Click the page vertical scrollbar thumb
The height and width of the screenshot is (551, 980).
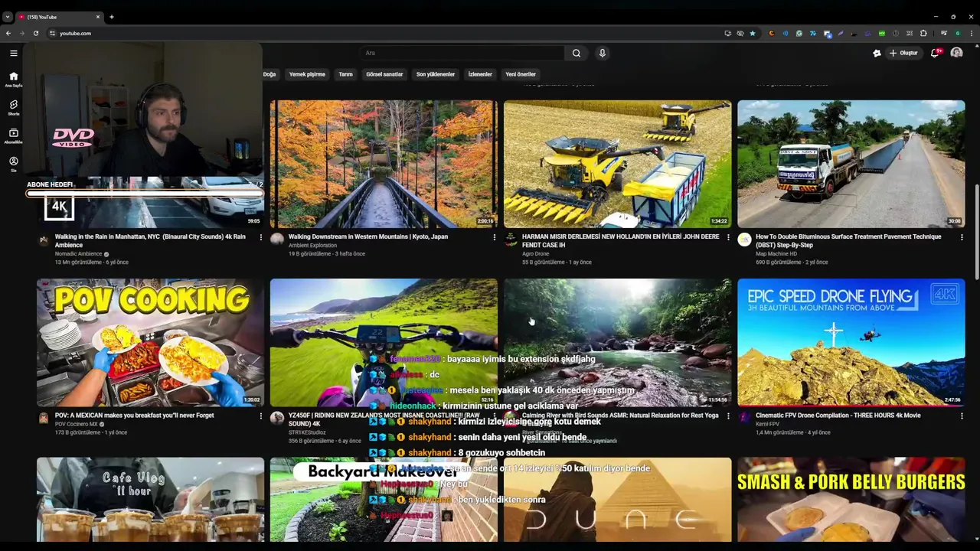pyautogui.click(x=976, y=232)
